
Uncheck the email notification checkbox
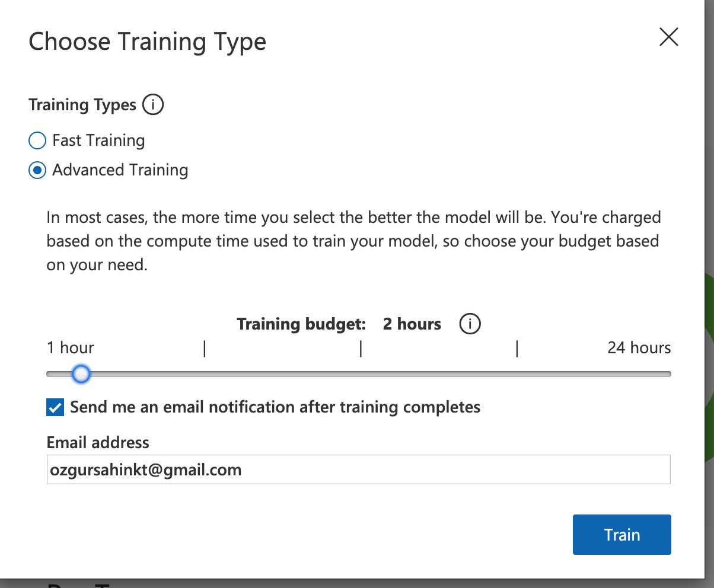pos(55,407)
